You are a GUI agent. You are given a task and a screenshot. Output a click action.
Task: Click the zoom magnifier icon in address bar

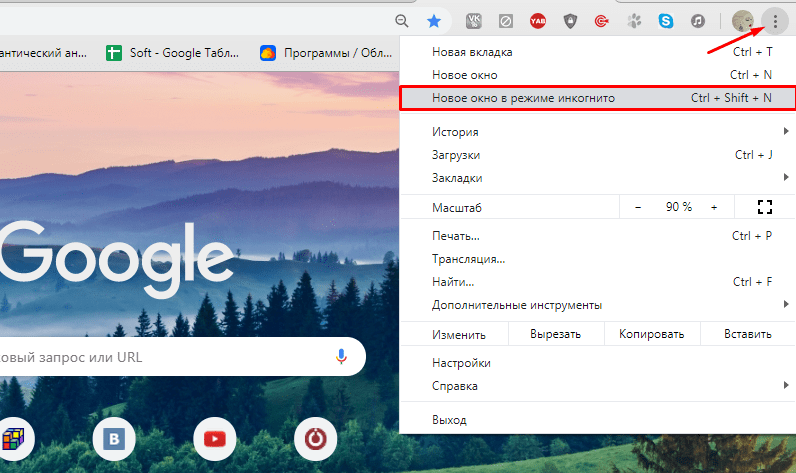coord(402,20)
